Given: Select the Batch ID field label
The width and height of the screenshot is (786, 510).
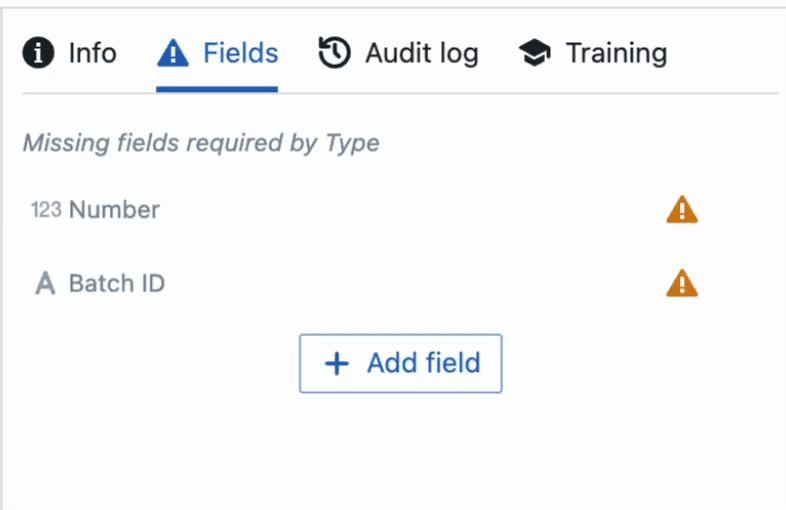Looking at the screenshot, I should (117, 283).
